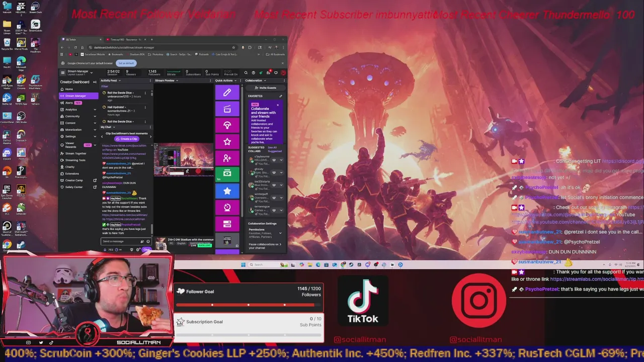Edit Favorites with the pencil icon

pos(281,96)
